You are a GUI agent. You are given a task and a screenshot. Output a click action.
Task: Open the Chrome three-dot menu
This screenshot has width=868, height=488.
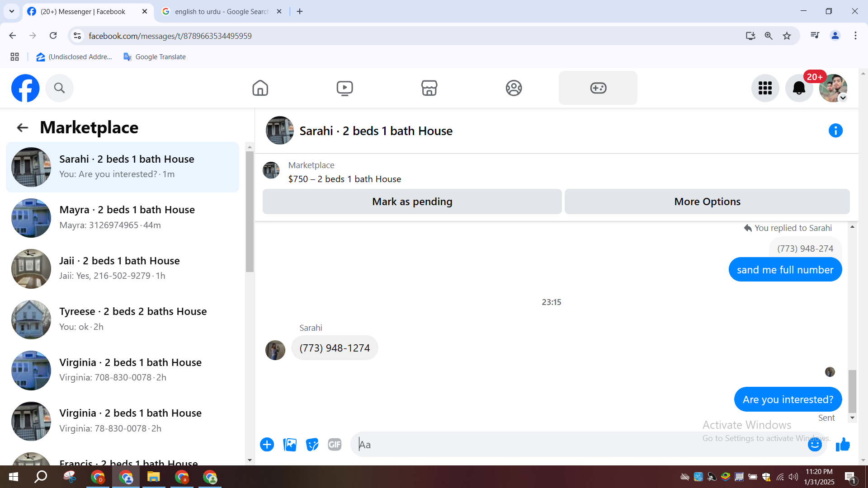(855, 36)
